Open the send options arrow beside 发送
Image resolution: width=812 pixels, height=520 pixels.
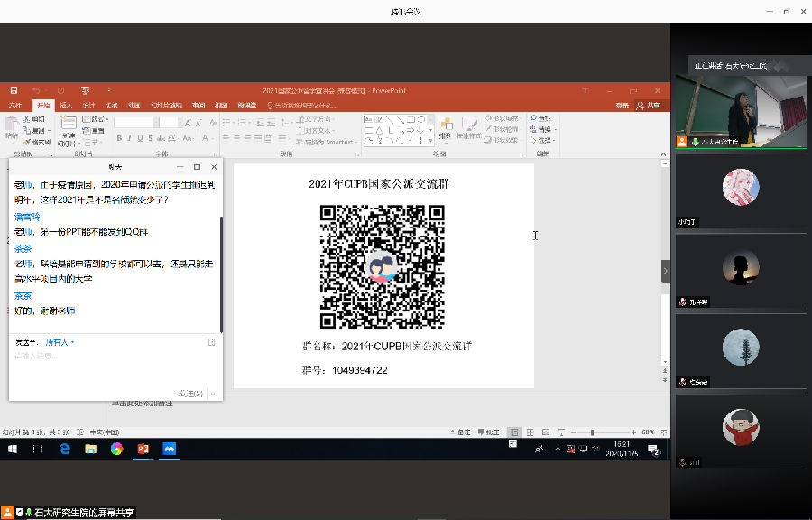pos(213,394)
